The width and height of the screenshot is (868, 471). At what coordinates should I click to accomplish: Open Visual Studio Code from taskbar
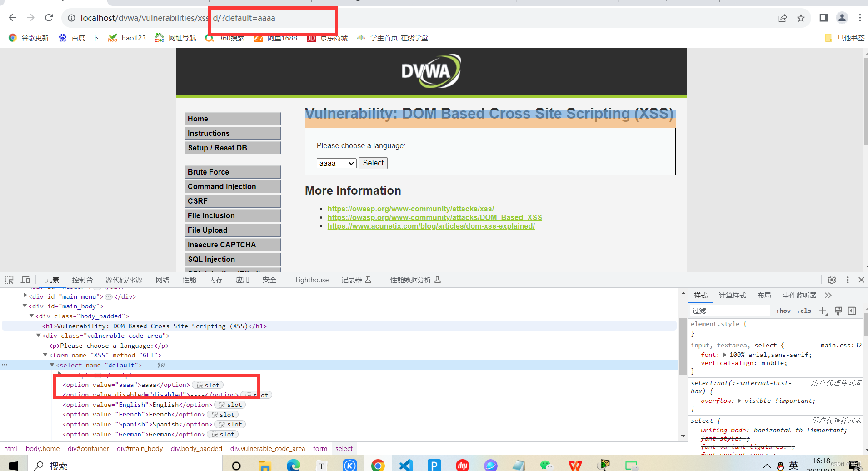point(406,465)
